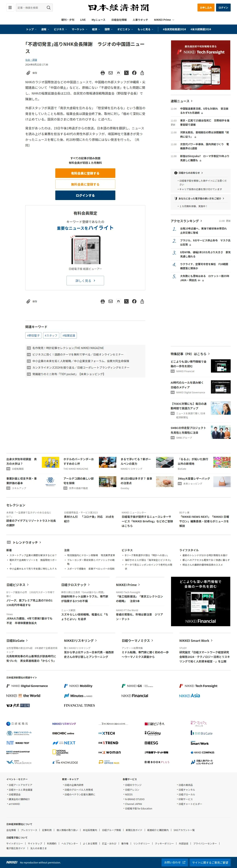Open the 日経 XTECH logo link

(107, 733)
